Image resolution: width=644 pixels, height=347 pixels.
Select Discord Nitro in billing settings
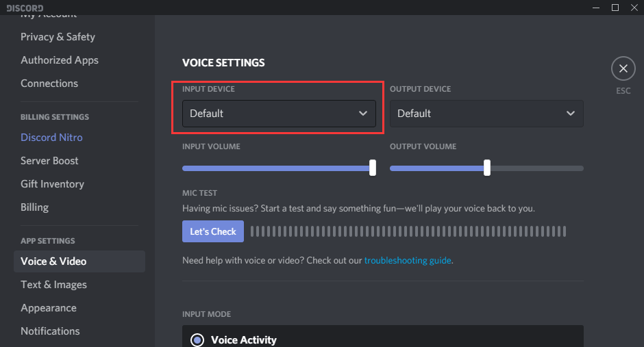click(x=52, y=138)
